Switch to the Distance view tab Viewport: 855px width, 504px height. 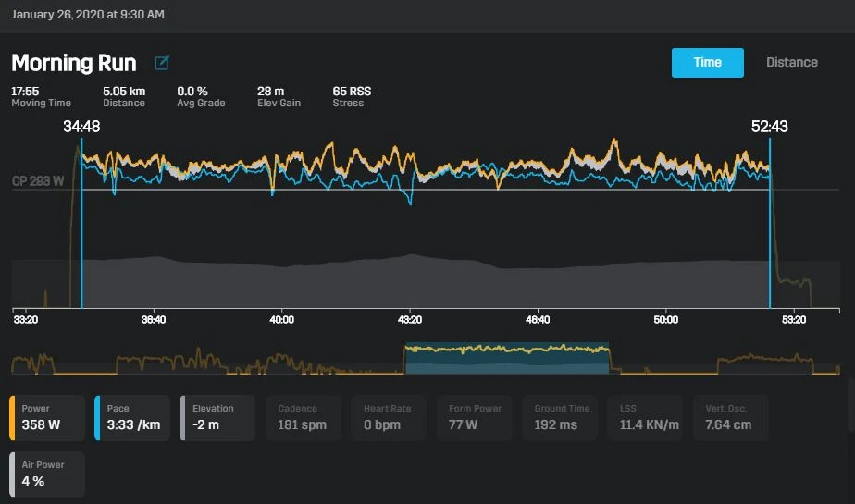(792, 63)
